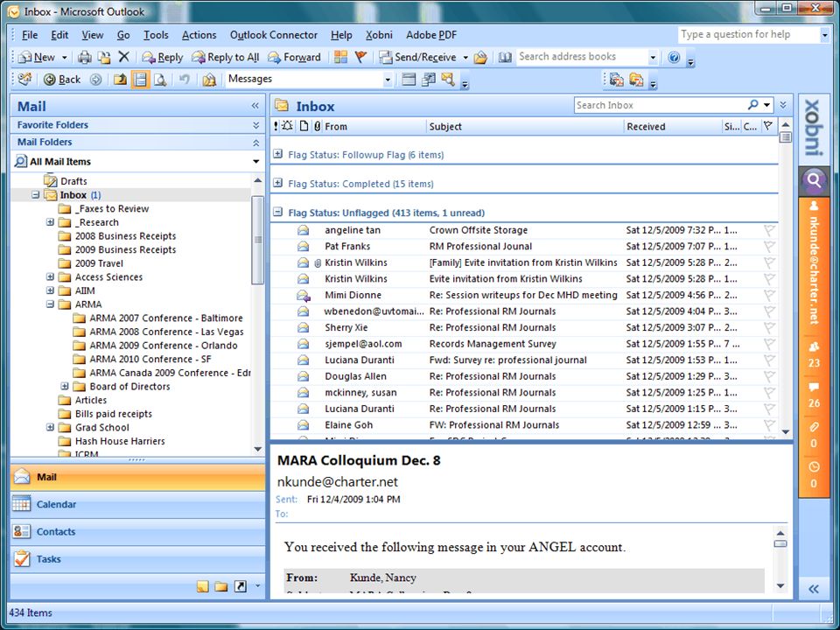Click the Forward button
The height and width of the screenshot is (630, 840).
(294, 58)
